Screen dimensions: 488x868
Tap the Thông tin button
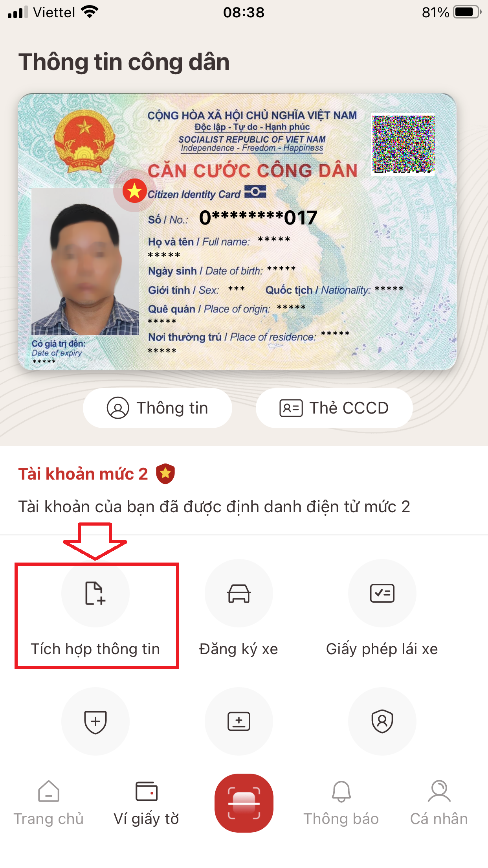pos(157,408)
